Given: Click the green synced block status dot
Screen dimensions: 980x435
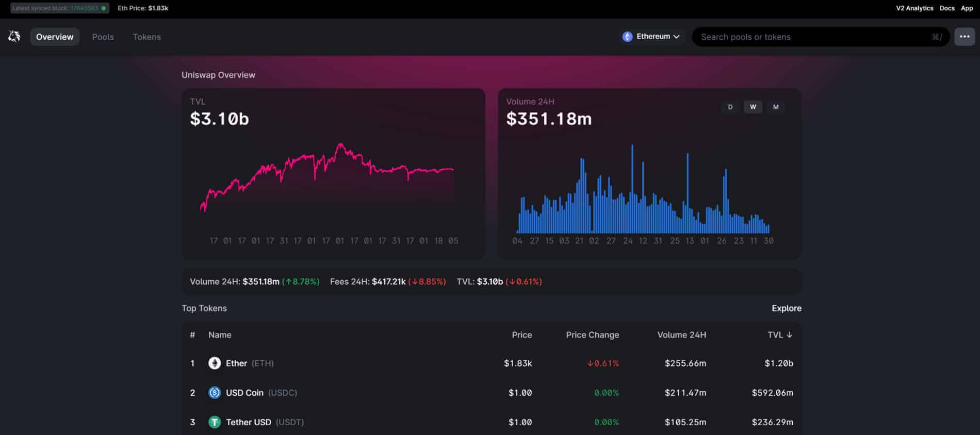Looking at the screenshot, I should [x=104, y=8].
